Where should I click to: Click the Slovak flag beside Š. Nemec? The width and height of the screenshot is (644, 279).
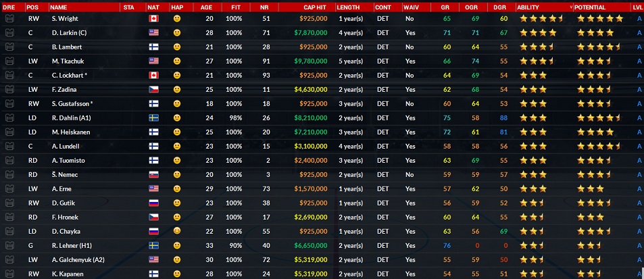coord(153,174)
